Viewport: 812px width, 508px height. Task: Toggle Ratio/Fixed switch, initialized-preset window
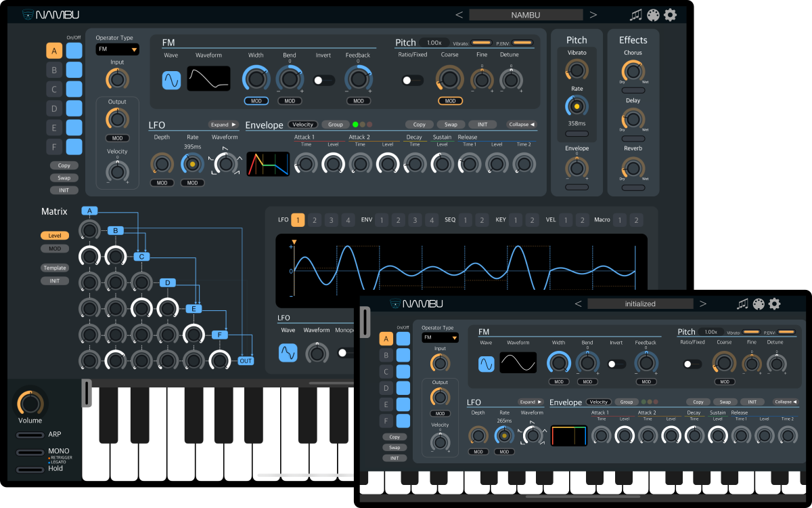[x=692, y=364]
